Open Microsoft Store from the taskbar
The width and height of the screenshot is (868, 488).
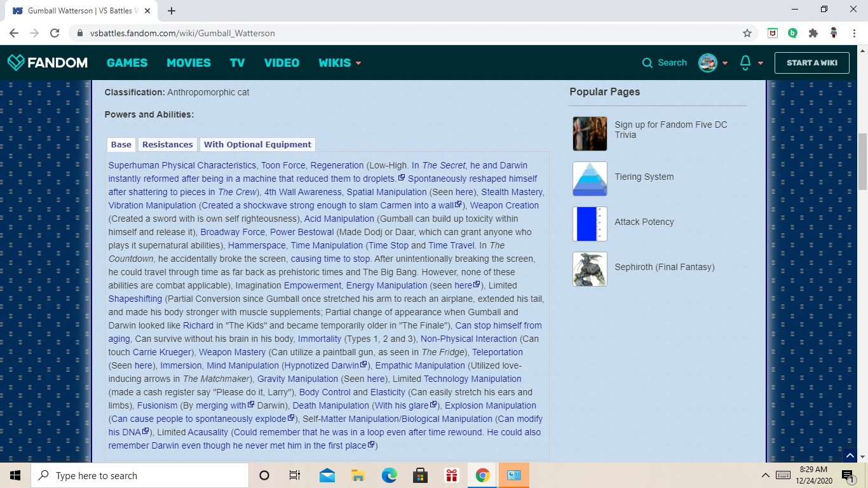(420, 475)
